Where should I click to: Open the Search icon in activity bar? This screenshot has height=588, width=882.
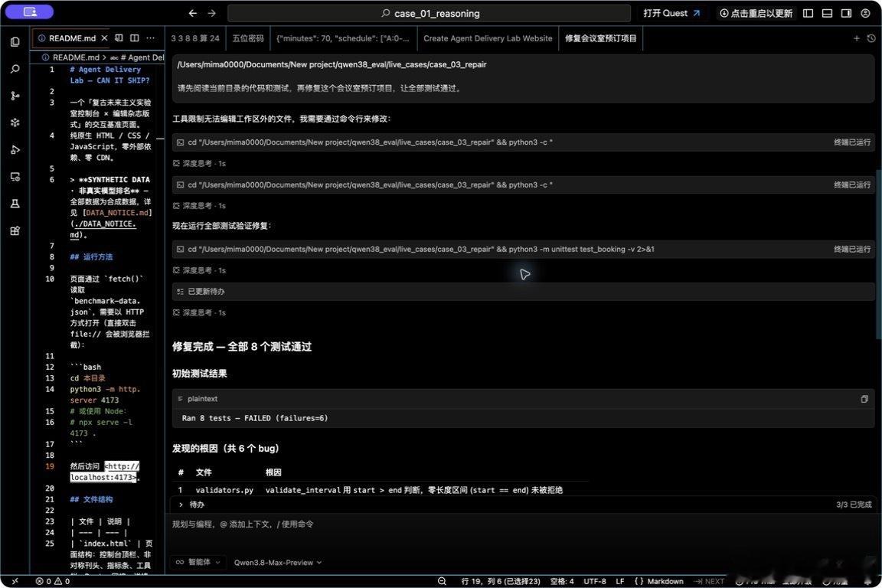point(15,69)
